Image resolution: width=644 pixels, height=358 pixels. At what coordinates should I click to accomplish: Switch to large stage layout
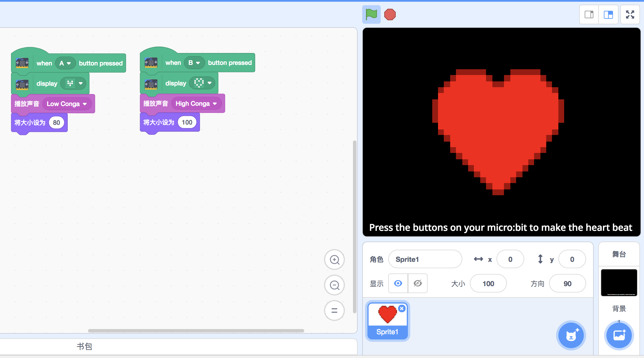click(x=608, y=14)
